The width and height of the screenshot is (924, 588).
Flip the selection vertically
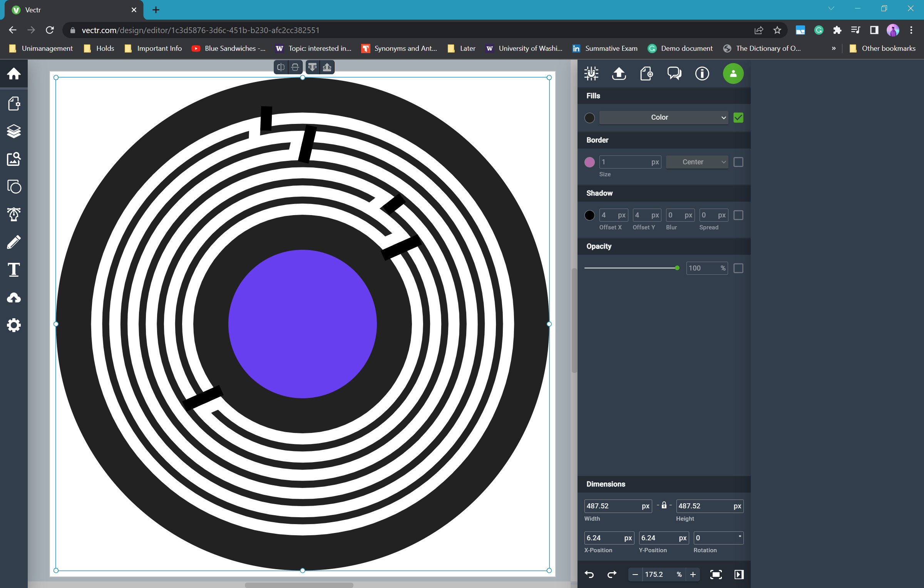point(295,67)
